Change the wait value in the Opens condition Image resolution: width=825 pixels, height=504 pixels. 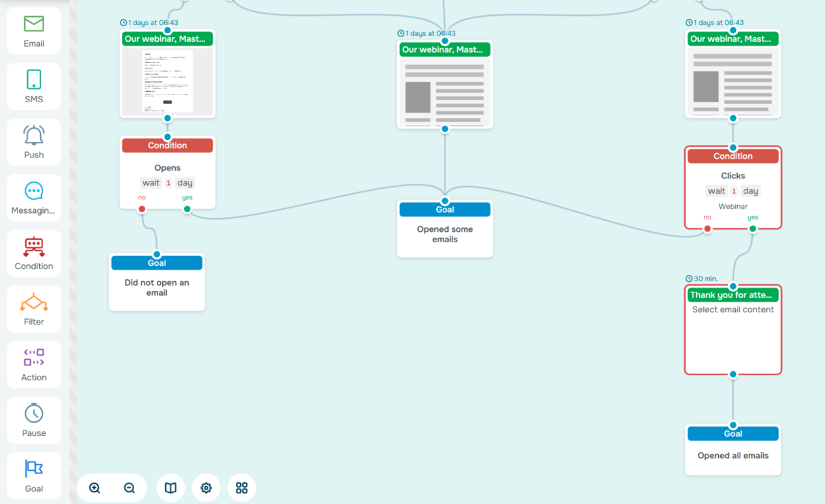click(x=167, y=183)
